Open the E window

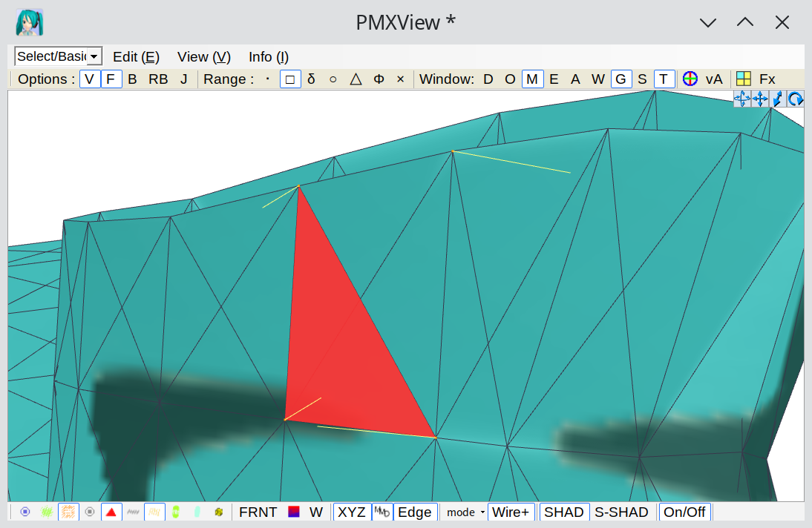pyautogui.click(x=554, y=79)
